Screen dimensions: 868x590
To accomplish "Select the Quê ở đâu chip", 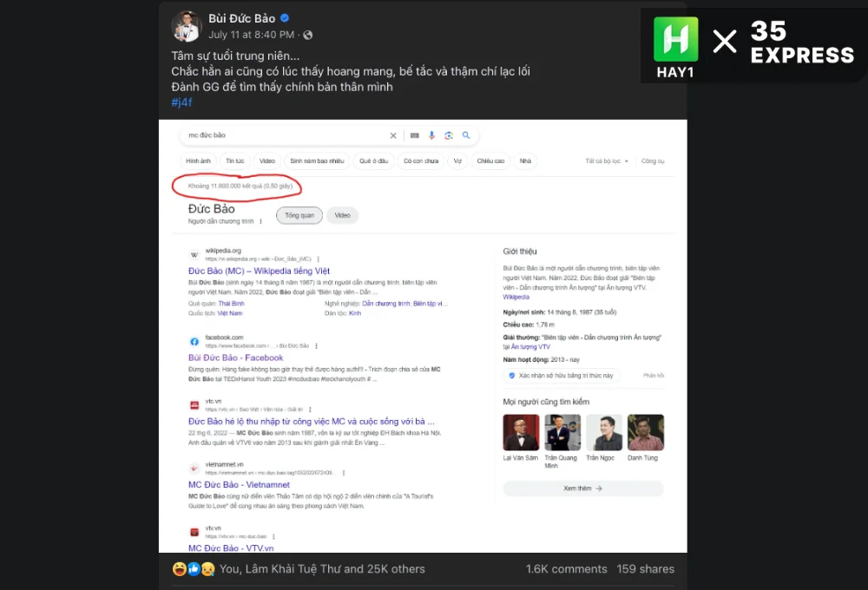I will tap(373, 161).
